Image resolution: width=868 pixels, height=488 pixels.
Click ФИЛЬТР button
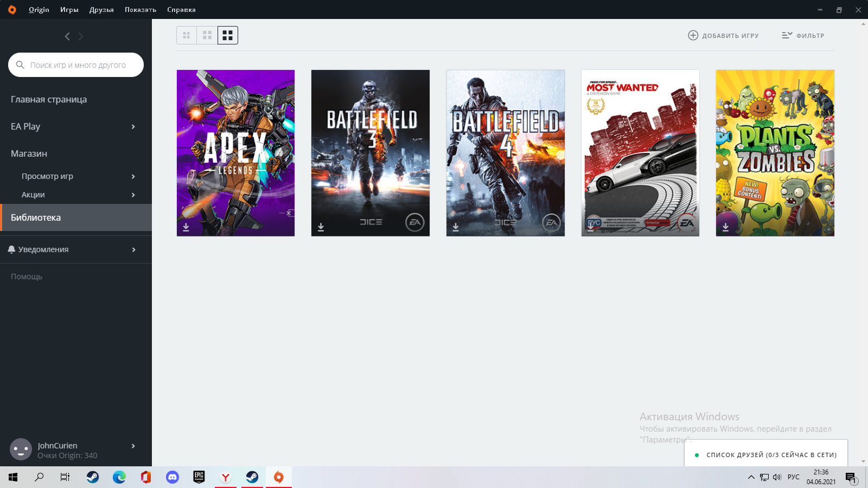pos(803,35)
